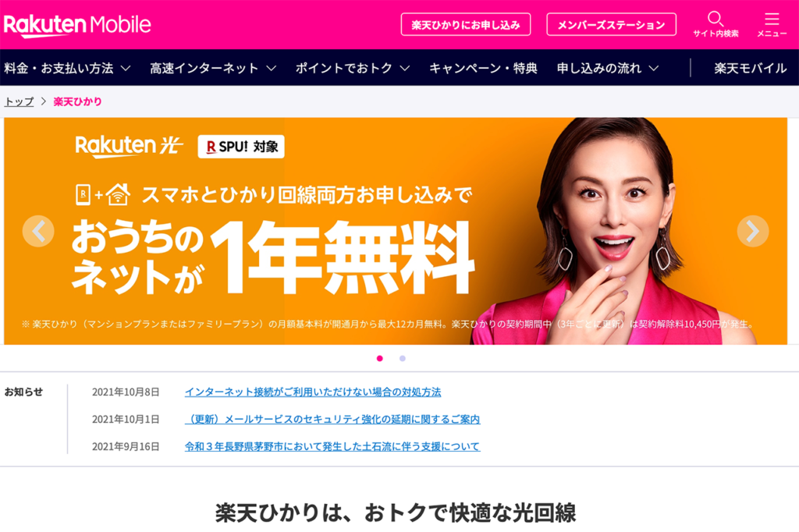This screenshot has height=532, width=799.
Task: Expand 高速インターネット dropdown menu
Action: [213, 68]
